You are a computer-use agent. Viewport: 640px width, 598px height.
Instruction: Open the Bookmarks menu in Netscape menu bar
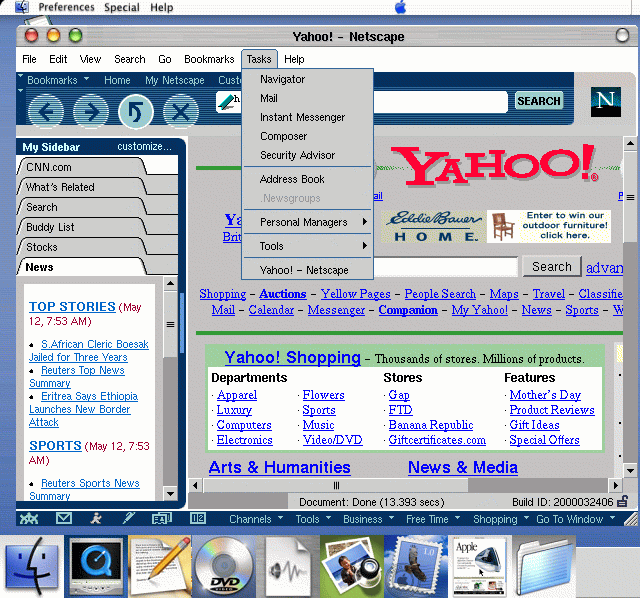209,59
